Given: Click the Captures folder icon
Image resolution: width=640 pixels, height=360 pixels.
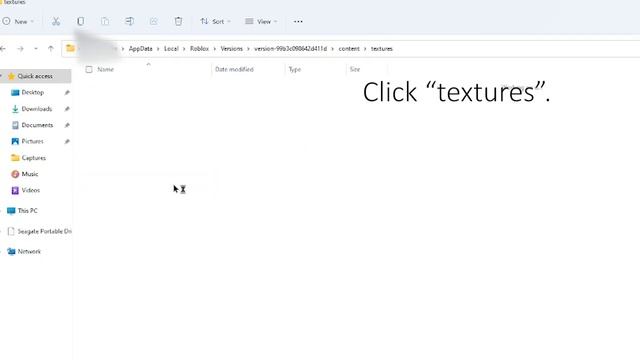Looking at the screenshot, I should tap(15, 158).
